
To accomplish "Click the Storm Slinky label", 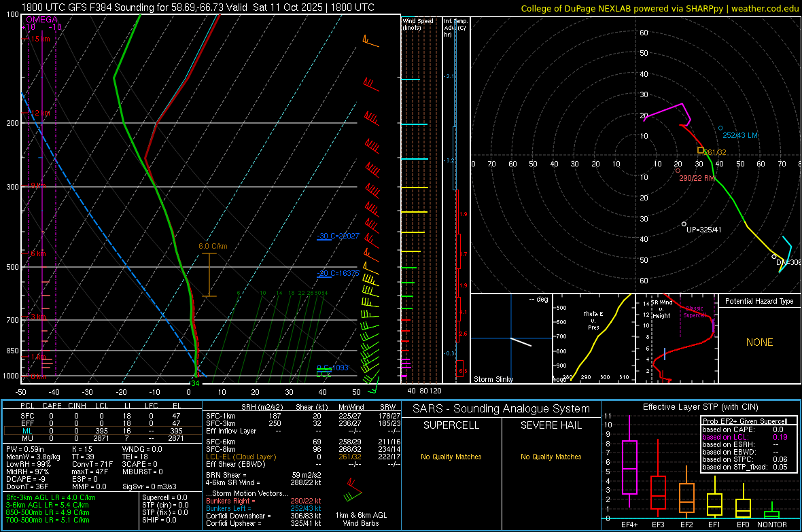I will point(493,379).
